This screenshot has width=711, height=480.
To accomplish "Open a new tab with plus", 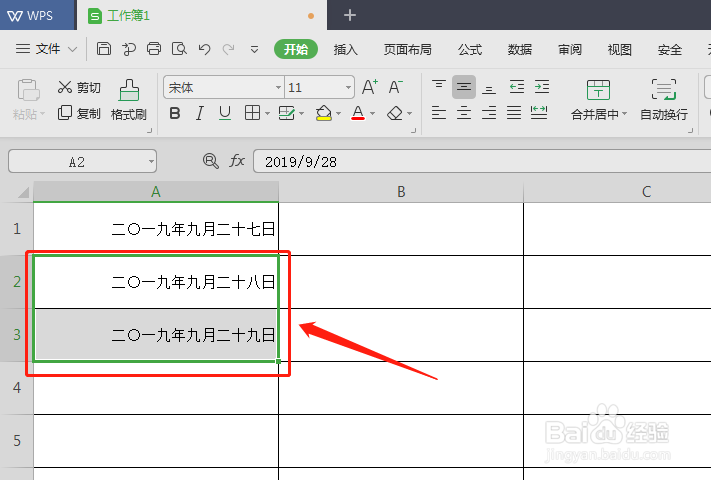I will tap(350, 15).
